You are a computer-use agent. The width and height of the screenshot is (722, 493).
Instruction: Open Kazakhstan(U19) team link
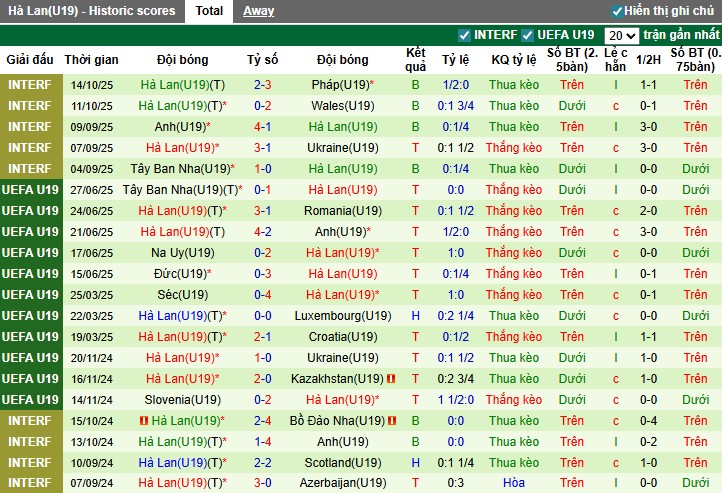[x=337, y=379]
